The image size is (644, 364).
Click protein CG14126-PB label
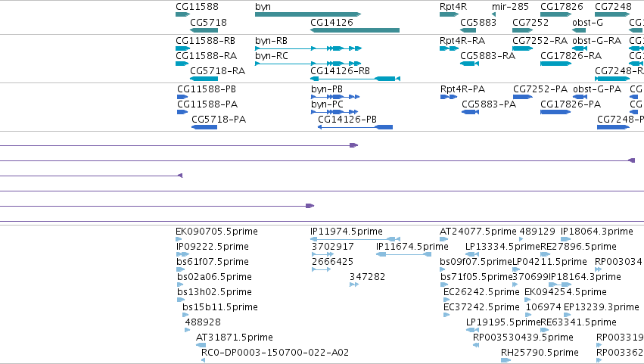[x=347, y=120]
